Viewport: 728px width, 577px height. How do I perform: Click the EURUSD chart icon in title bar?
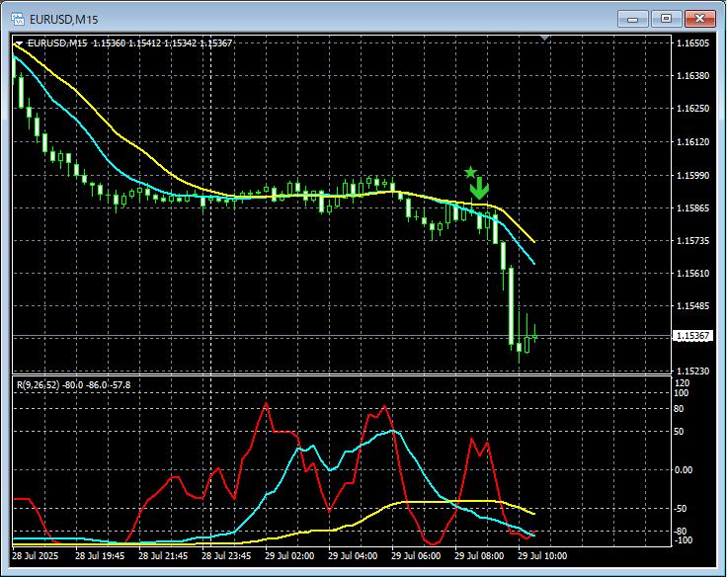point(17,18)
